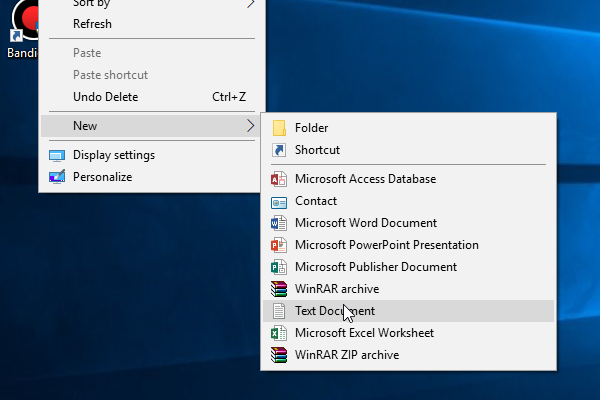
Task: Click the Microsoft Word Document icon
Action: (x=279, y=224)
